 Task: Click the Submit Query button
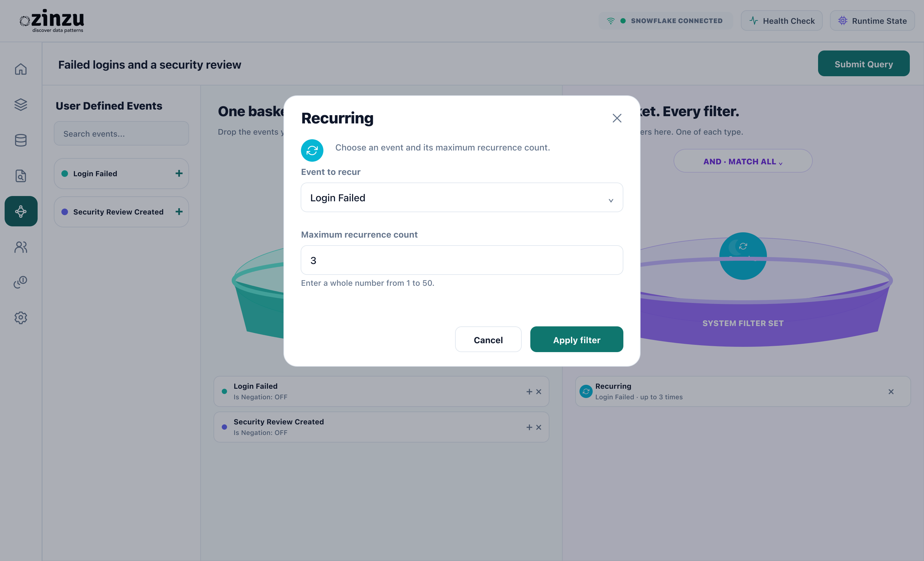tap(864, 64)
